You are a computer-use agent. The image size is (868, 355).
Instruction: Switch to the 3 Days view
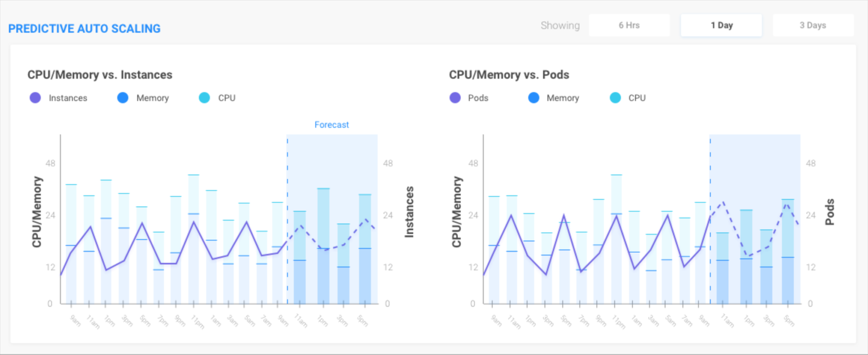[x=813, y=25]
